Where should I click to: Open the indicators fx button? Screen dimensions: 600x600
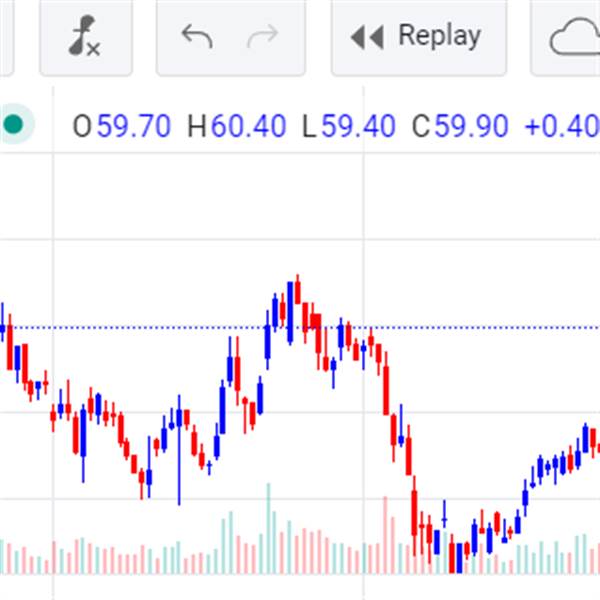86,36
